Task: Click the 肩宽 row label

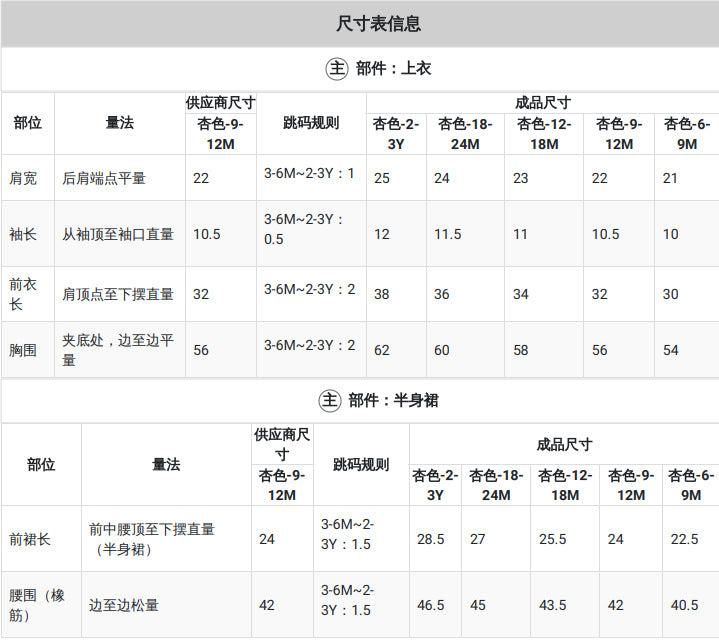Action: coord(23,178)
